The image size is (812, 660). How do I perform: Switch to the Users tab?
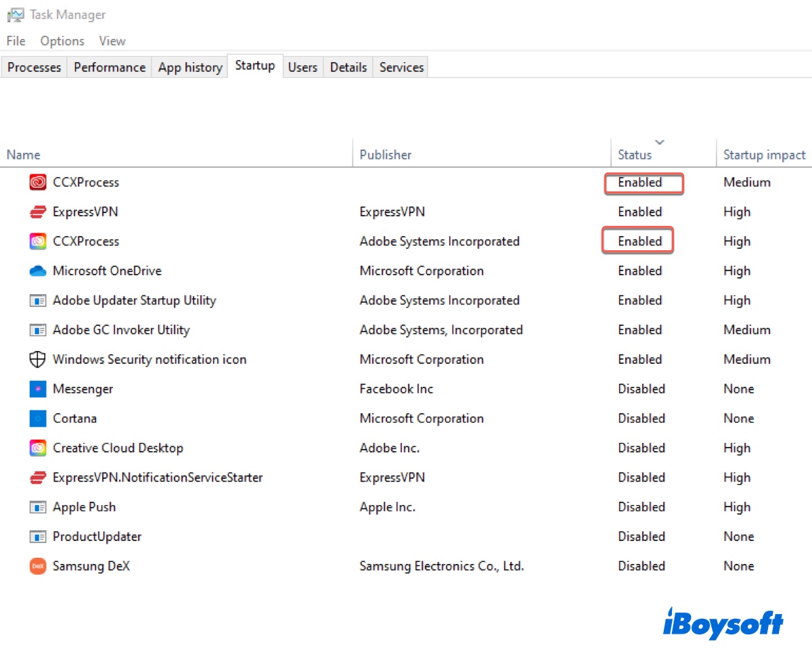[x=302, y=67]
